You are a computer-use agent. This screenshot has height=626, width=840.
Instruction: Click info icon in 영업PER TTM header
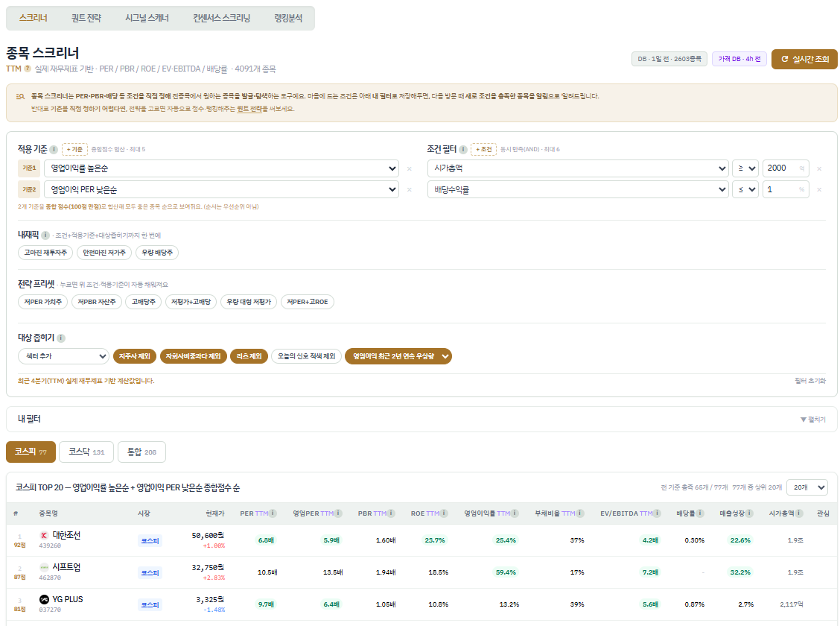338,513
